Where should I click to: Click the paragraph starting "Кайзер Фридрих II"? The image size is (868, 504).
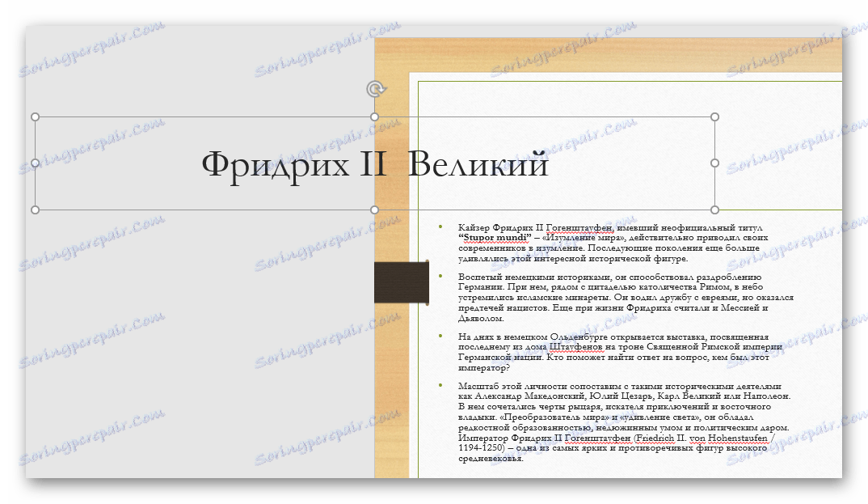(x=613, y=243)
